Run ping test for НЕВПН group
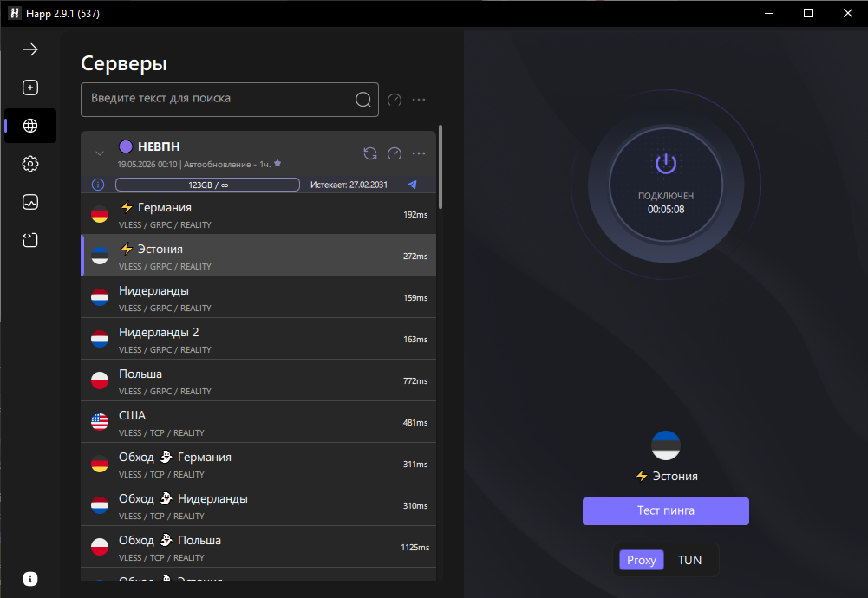 395,153
